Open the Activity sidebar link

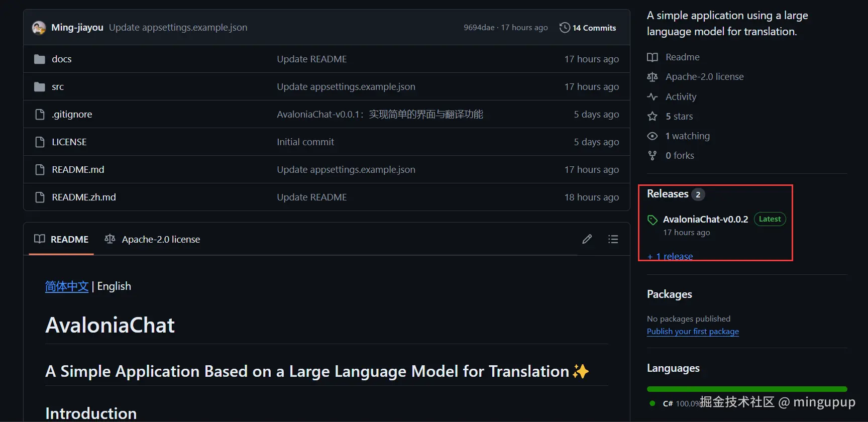pos(681,97)
